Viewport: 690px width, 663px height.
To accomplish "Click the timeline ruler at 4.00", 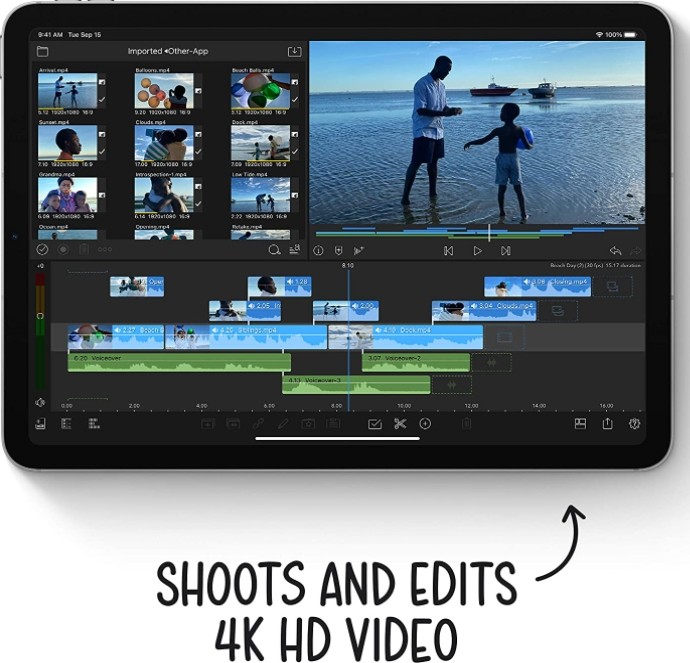I will [202, 406].
